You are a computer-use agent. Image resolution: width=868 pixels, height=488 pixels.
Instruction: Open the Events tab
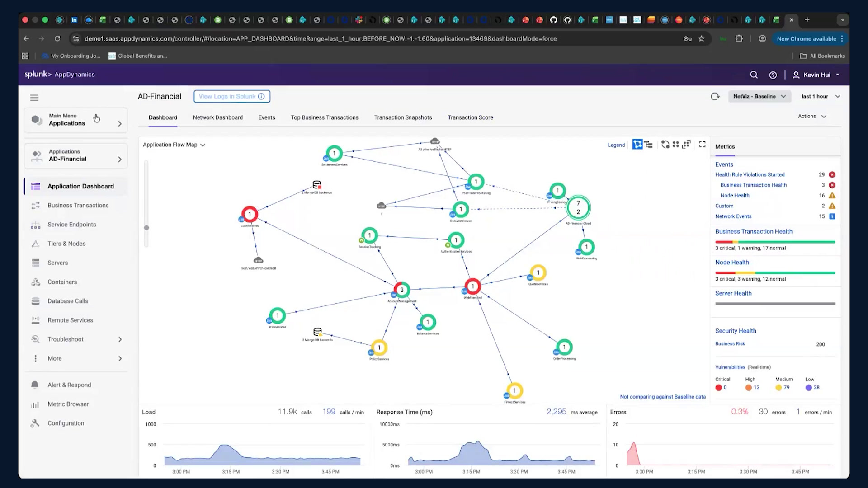pyautogui.click(x=267, y=117)
